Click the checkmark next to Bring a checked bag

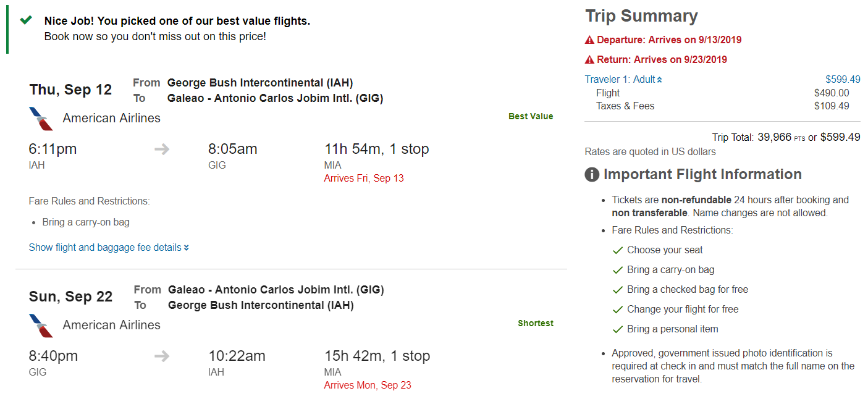(617, 290)
